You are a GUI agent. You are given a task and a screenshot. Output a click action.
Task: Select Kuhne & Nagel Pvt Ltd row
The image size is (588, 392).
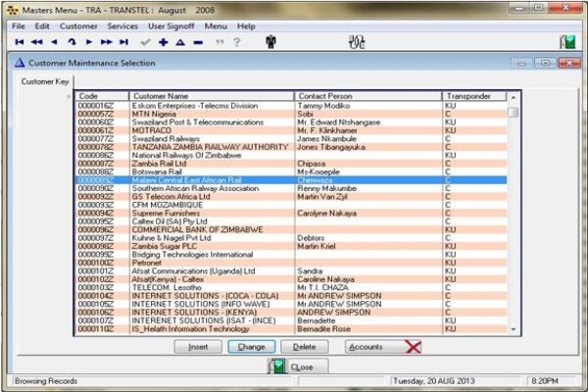[x=291, y=238]
